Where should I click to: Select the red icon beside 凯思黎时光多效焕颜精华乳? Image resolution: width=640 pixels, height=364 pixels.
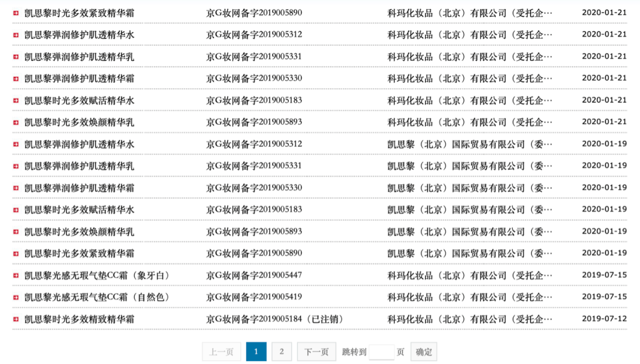point(15,121)
